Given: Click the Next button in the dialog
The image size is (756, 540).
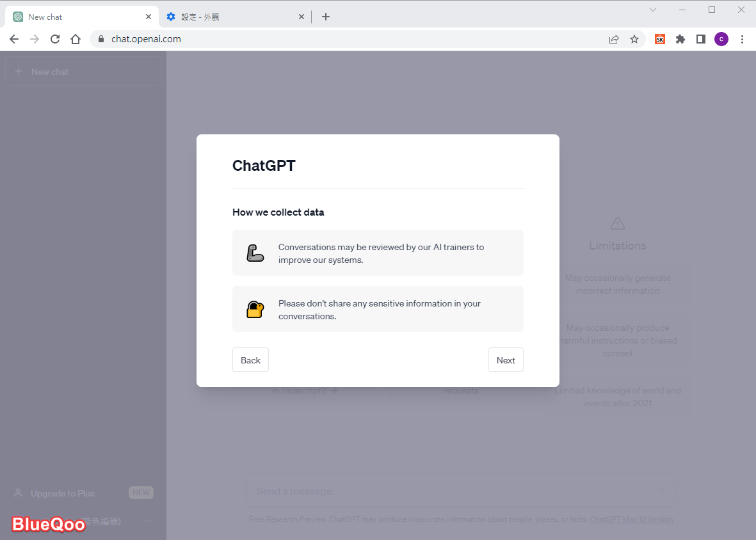Looking at the screenshot, I should (506, 360).
